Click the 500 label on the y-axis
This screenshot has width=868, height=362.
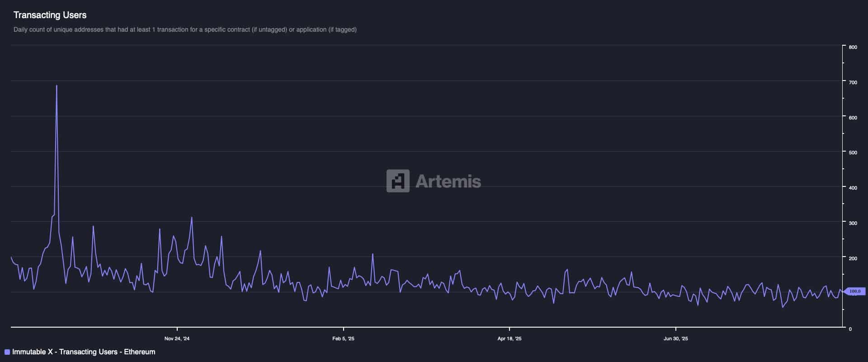pos(853,152)
